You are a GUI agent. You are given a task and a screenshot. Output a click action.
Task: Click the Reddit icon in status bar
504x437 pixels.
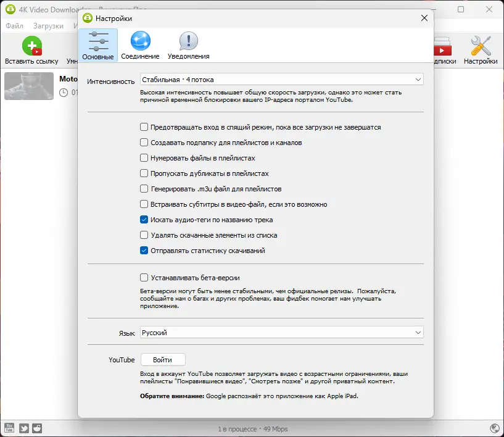[37, 428]
